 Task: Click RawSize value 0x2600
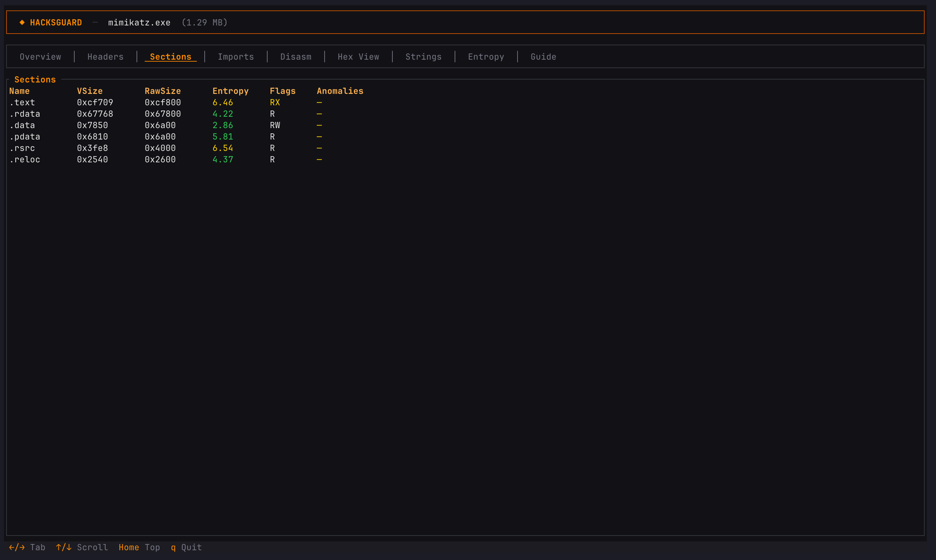click(160, 160)
